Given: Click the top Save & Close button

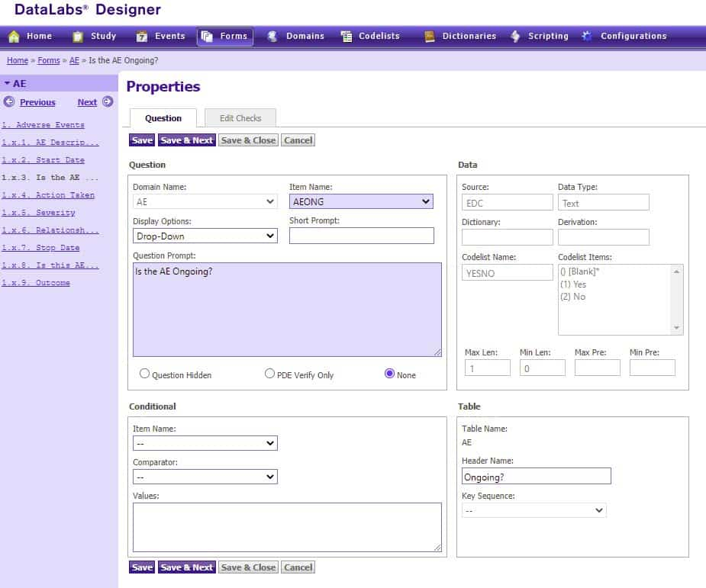Looking at the screenshot, I should [248, 140].
